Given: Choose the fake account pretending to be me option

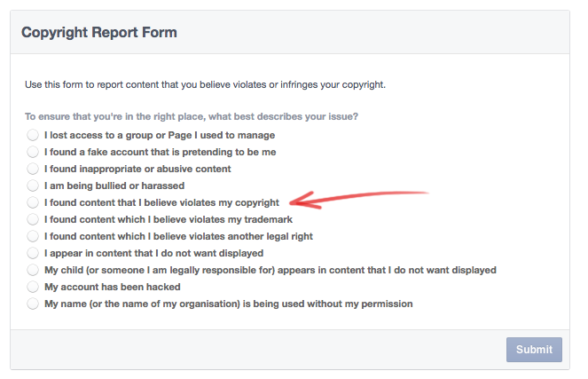Looking at the screenshot, I should coord(33,152).
